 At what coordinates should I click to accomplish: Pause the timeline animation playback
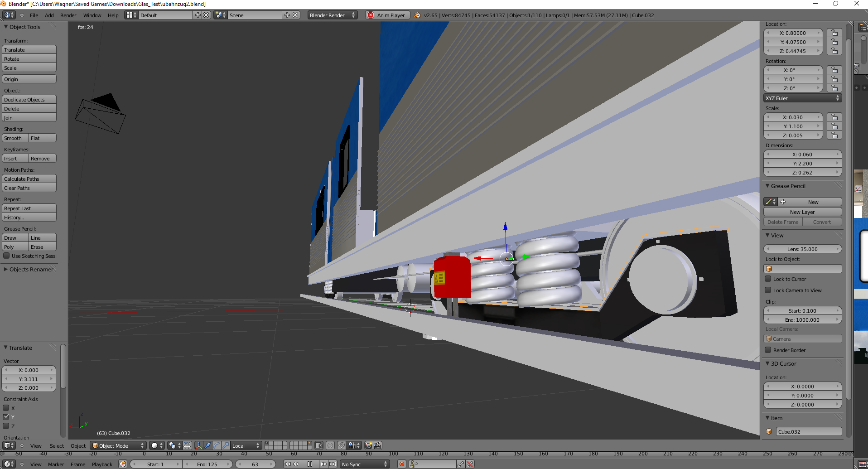click(310, 464)
